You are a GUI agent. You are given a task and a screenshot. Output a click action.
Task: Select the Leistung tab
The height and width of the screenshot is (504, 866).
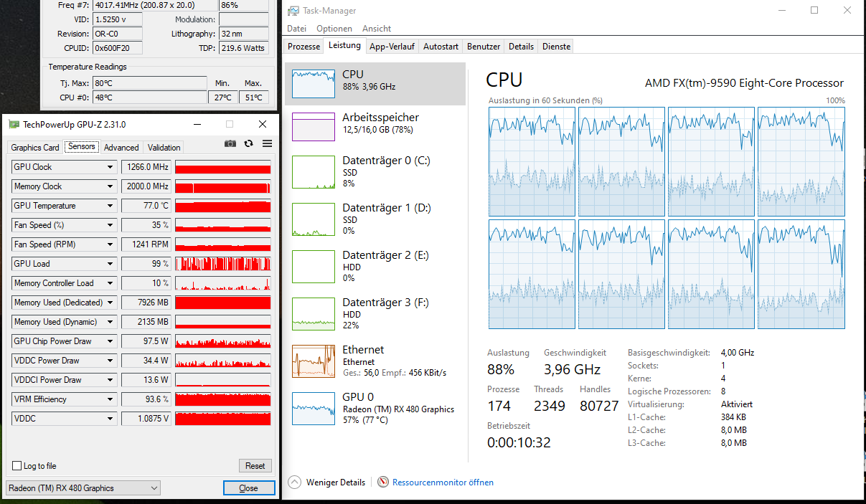[x=344, y=46]
